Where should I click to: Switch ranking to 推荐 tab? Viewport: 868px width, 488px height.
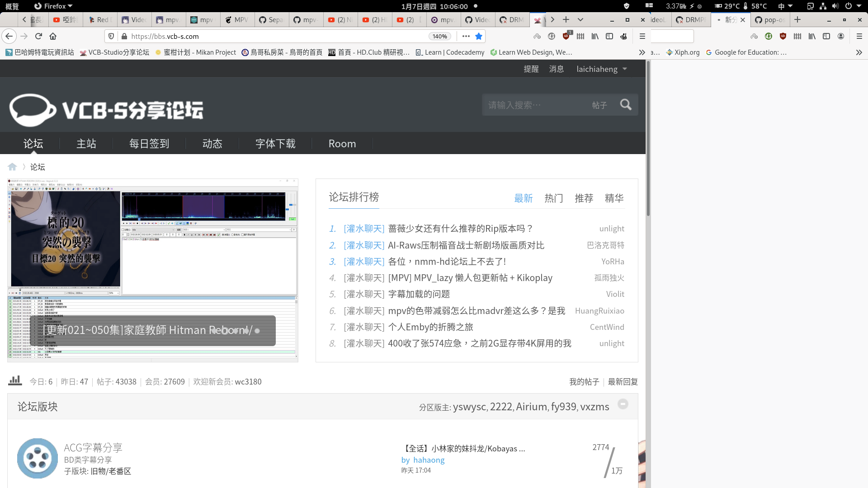(x=584, y=198)
